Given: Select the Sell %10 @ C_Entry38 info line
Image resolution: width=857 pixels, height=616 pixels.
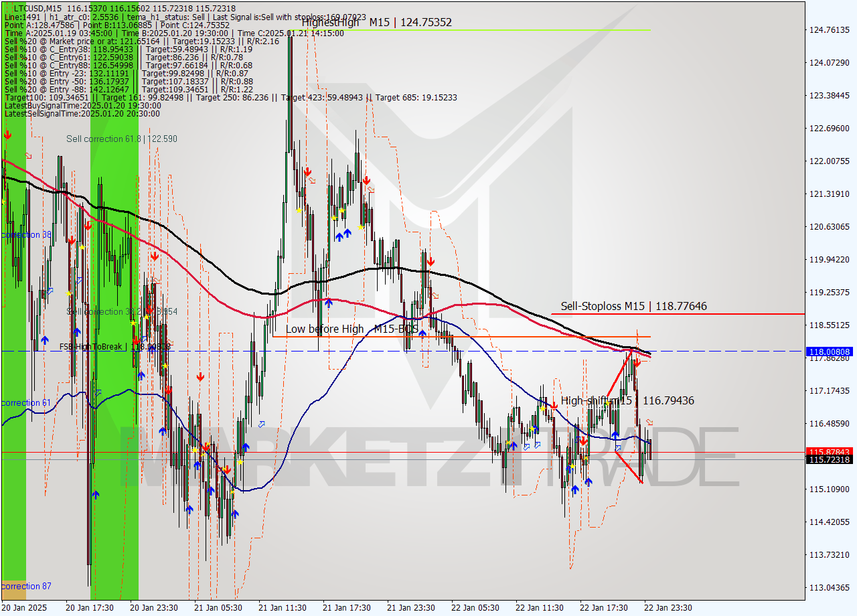Looking at the screenshot, I should point(129,50).
